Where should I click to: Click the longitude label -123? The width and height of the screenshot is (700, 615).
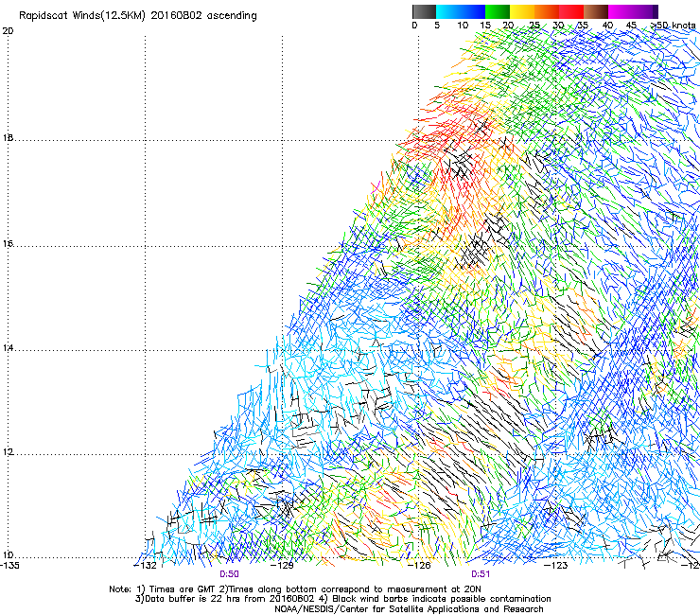click(556, 566)
